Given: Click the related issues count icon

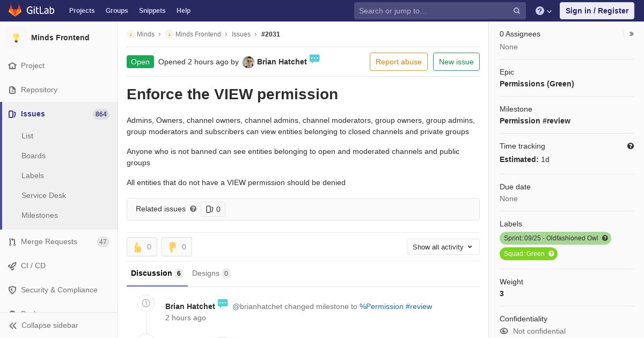Looking at the screenshot, I should click(x=209, y=209).
